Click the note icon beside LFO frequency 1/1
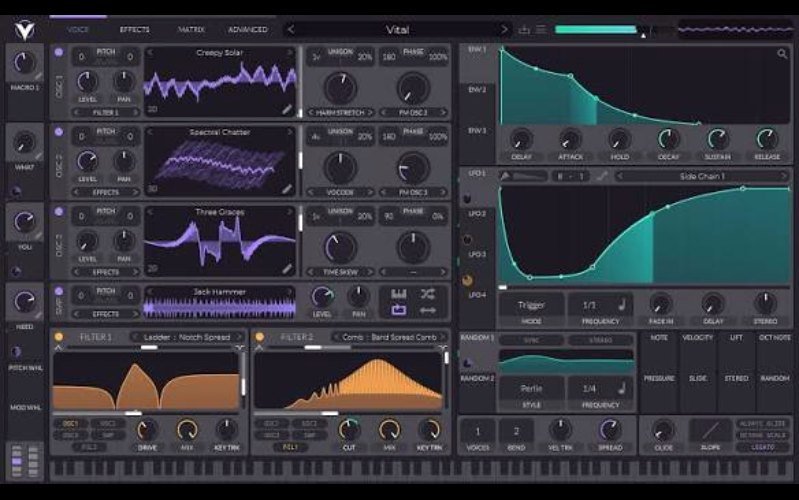This screenshot has width=799, height=500. (622, 305)
